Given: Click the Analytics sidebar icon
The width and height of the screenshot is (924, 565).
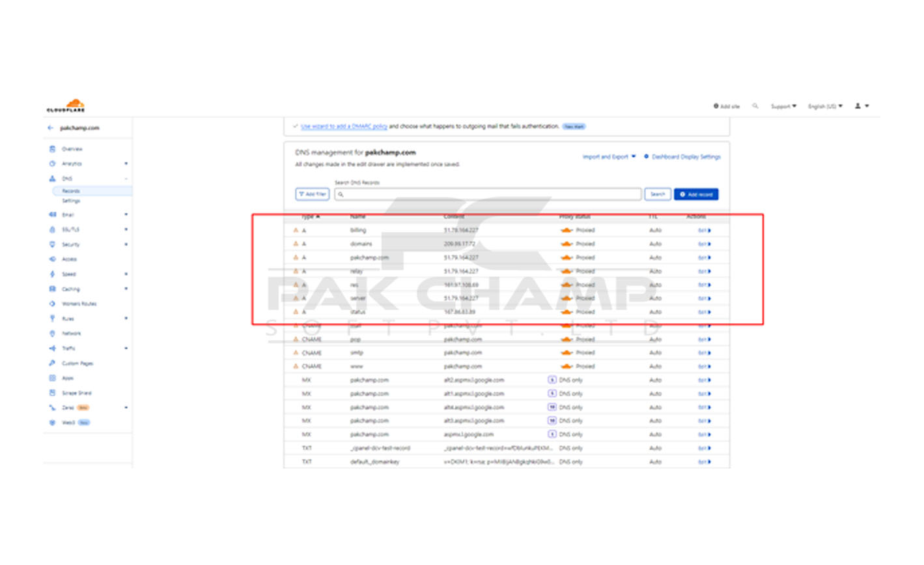Looking at the screenshot, I should [x=52, y=164].
